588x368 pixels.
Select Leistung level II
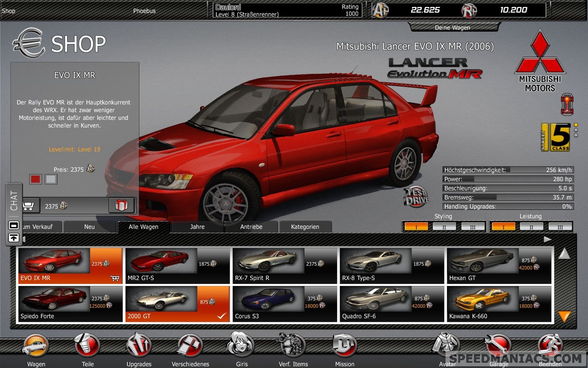pyautogui.click(x=531, y=227)
